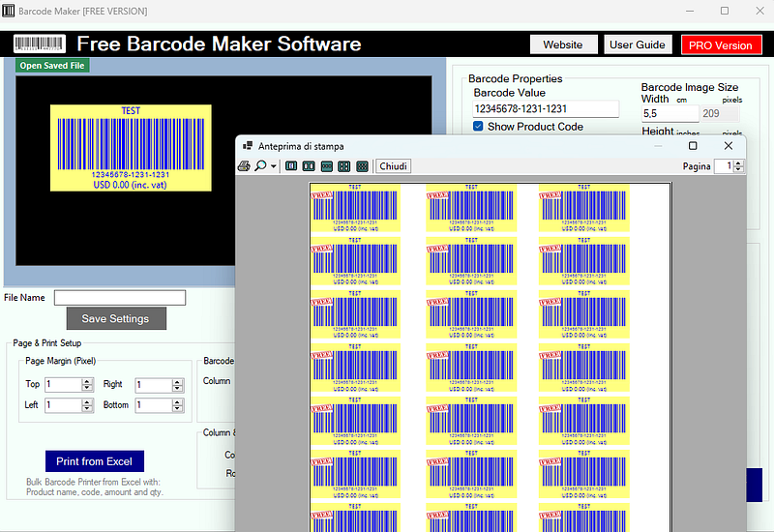The width and height of the screenshot is (774, 532).
Task: Click the Width cm field showing 5,5
Action: [670, 114]
